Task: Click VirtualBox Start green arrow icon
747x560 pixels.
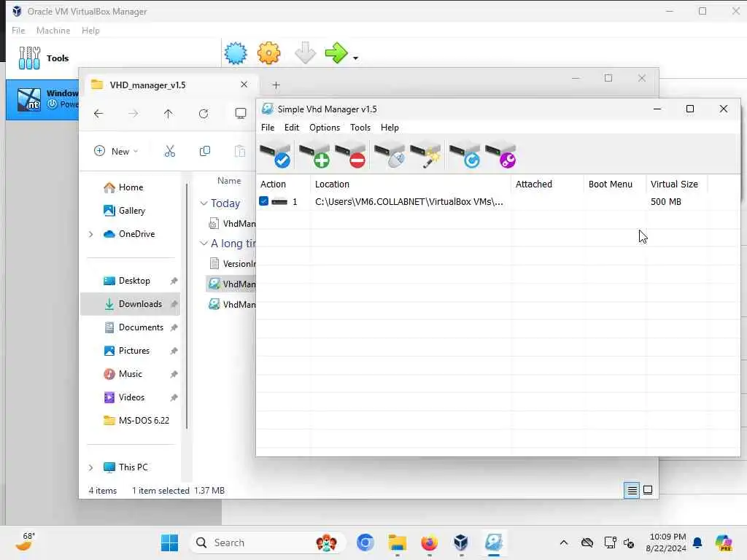Action: 337,52
